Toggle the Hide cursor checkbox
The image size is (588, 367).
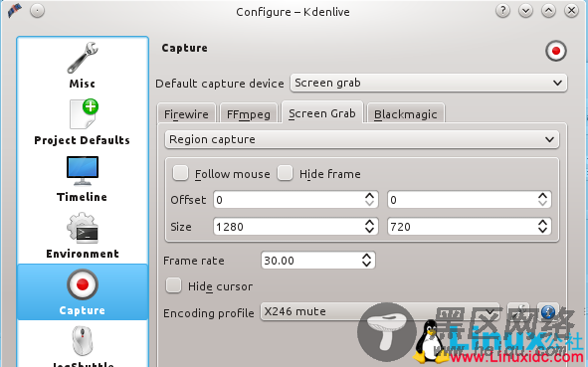[174, 285]
